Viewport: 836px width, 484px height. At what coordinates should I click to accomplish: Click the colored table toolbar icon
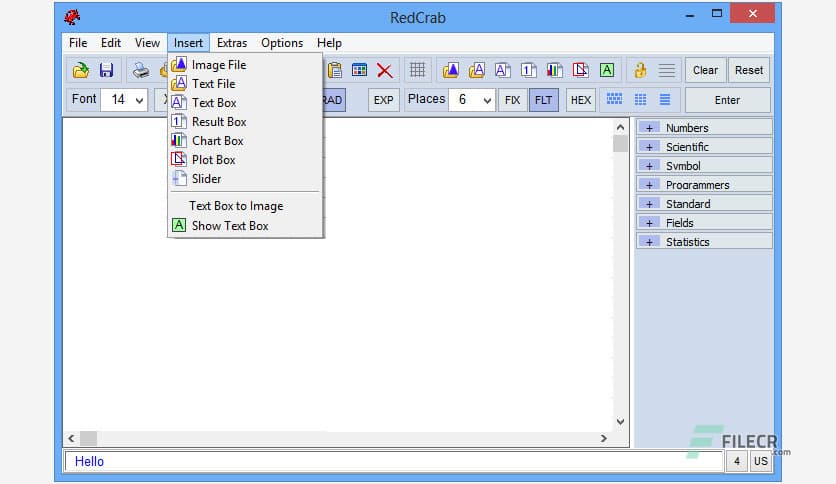coord(359,70)
